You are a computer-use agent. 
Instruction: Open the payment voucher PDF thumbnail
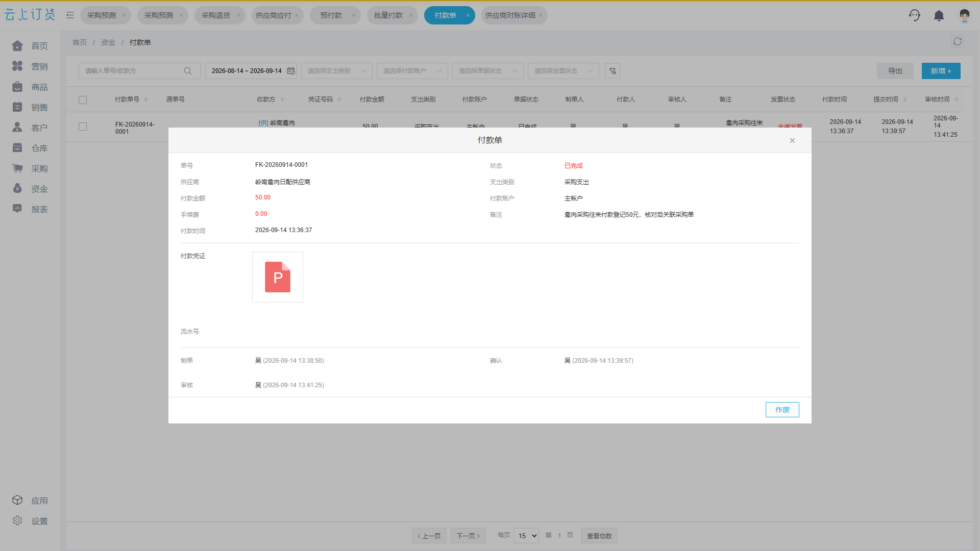278,277
